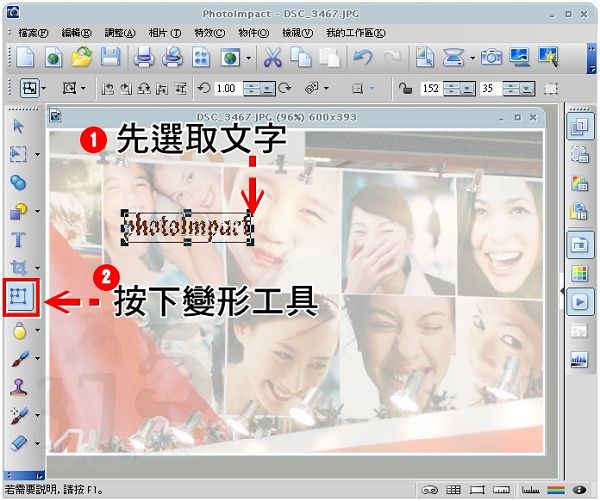Click the New web page icon
Image resolution: width=600 pixels, height=501 pixels.
tap(53, 57)
